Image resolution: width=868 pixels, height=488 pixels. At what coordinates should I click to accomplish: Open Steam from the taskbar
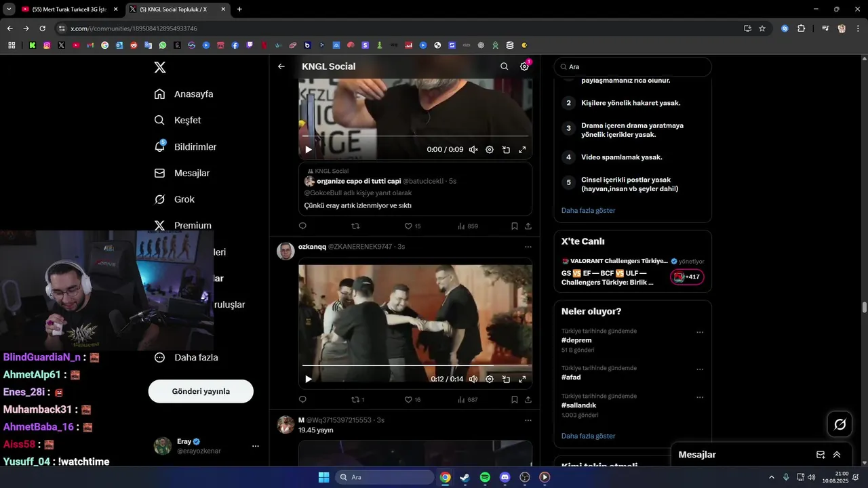465,477
